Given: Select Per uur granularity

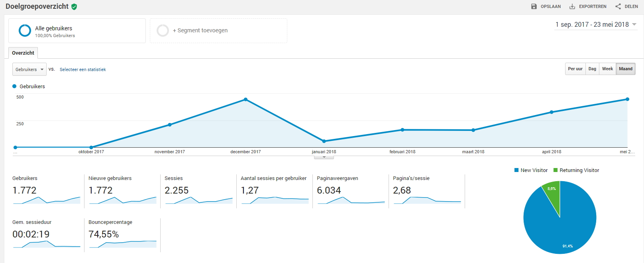Looking at the screenshot, I should [575, 69].
